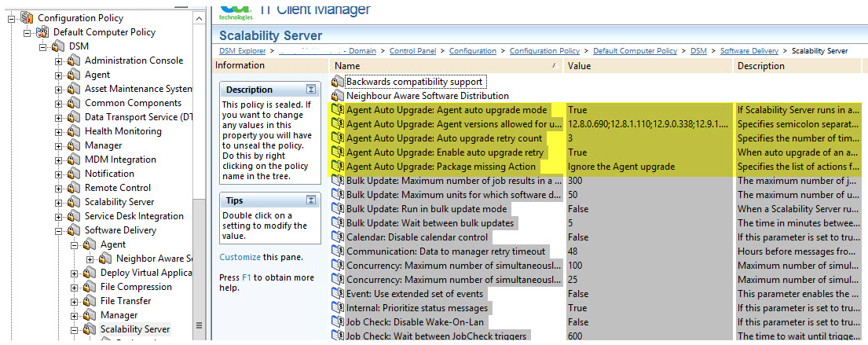Expand the Neighbor Aware tree node
Image resolution: width=868 pixels, height=345 pixels.
[x=90, y=259]
